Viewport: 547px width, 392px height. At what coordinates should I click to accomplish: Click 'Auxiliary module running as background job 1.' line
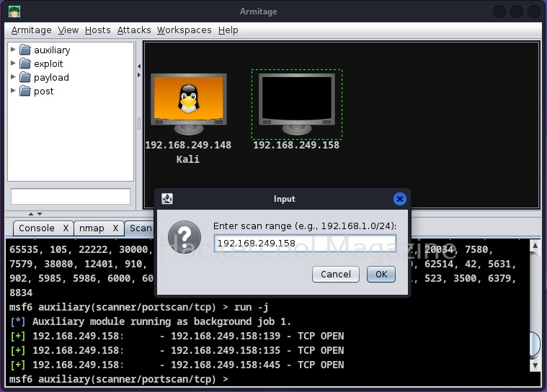pos(151,321)
